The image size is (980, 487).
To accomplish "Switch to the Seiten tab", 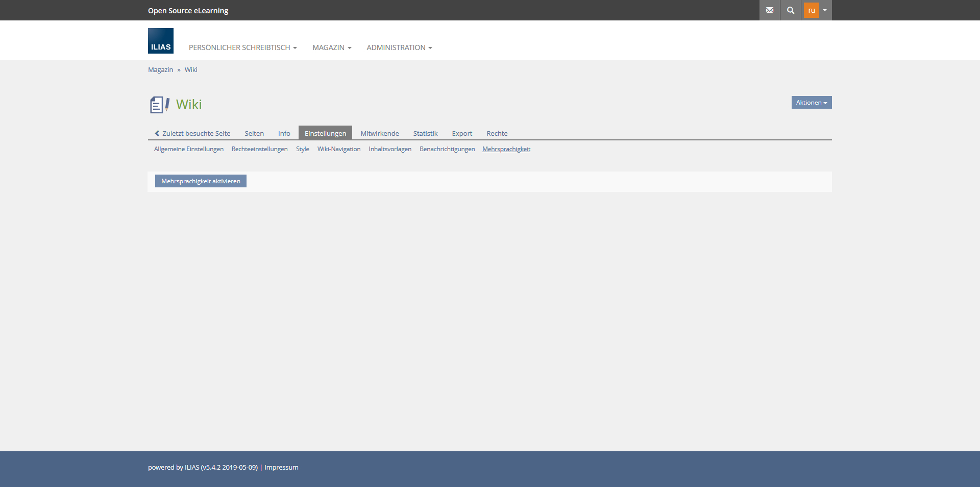I will [x=254, y=133].
